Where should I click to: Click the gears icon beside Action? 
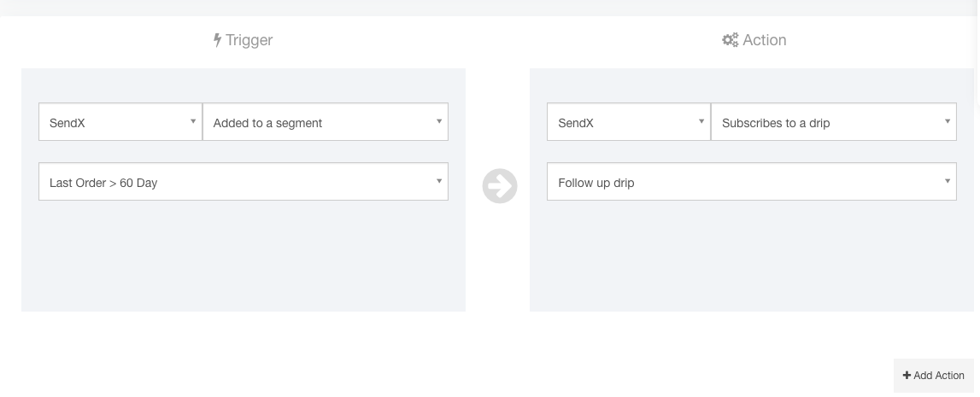(x=730, y=40)
